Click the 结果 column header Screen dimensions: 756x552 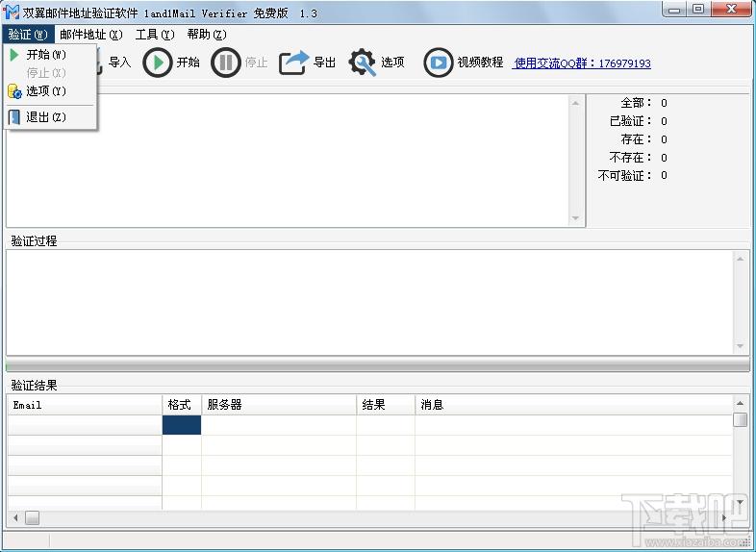386,405
